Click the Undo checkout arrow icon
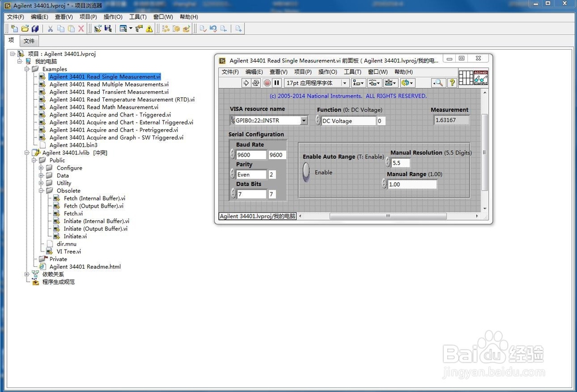 tap(213, 28)
